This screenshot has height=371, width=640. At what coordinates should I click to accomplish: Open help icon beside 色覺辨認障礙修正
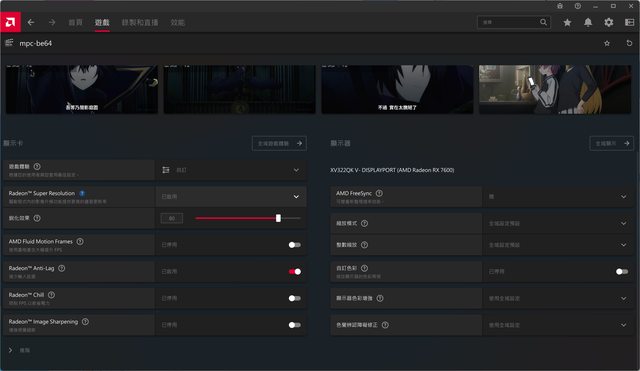pos(385,325)
